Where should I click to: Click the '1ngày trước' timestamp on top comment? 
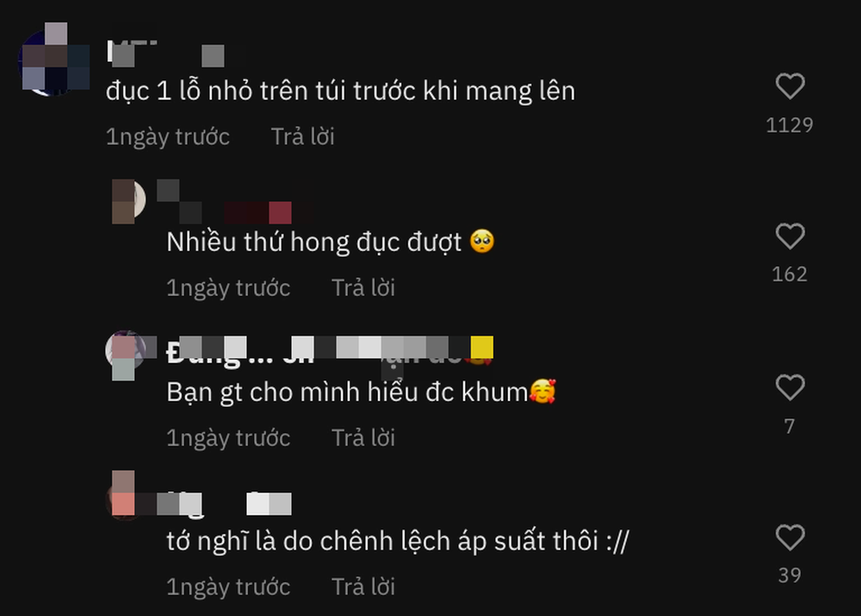(x=168, y=137)
